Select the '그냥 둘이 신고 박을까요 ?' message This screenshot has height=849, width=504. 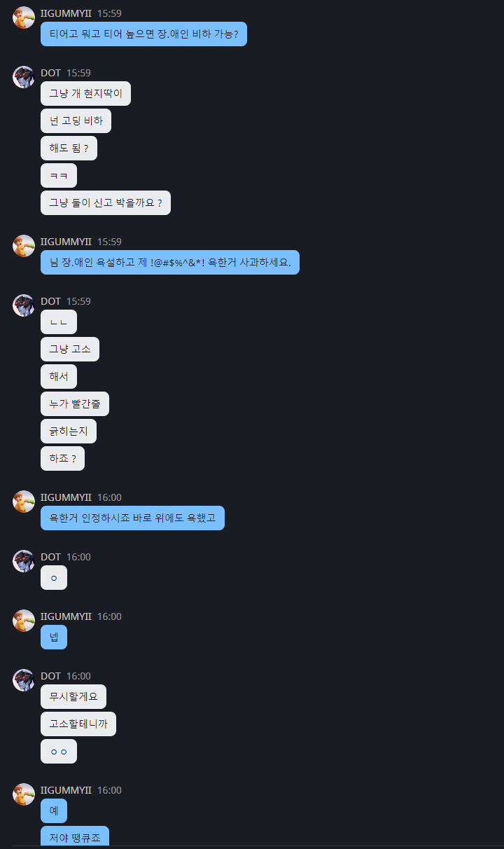pyautogui.click(x=106, y=203)
